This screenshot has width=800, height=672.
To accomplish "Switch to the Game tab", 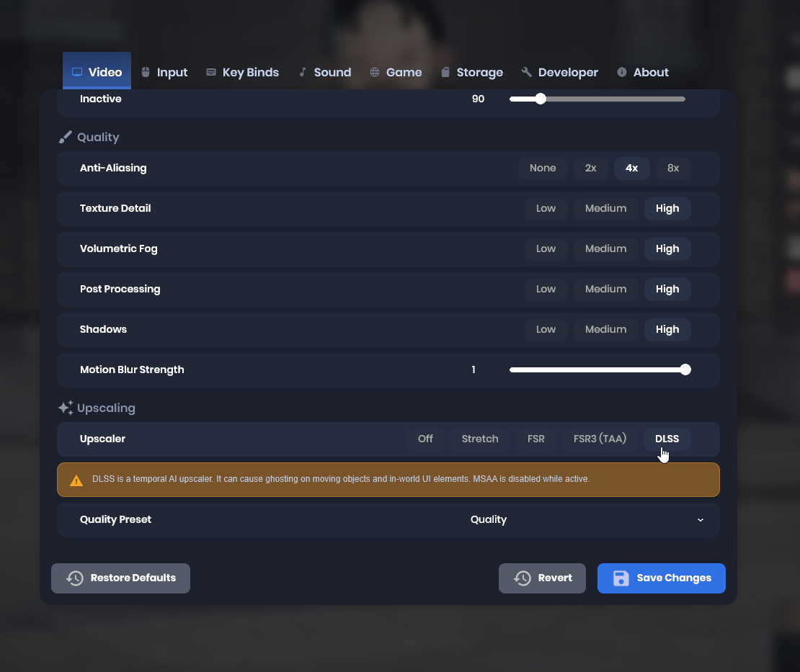I will 396,72.
